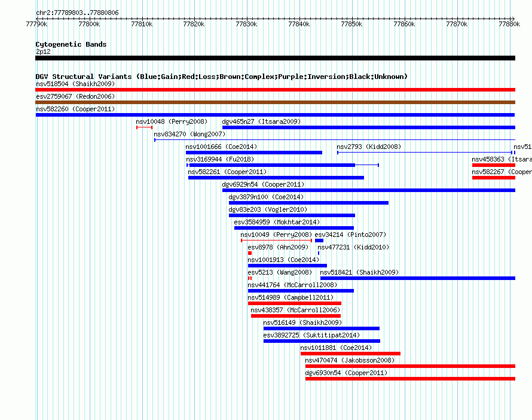Click the 77810k ruler tick label
Screen dimensions: 532x420
pyautogui.click(x=142, y=24)
